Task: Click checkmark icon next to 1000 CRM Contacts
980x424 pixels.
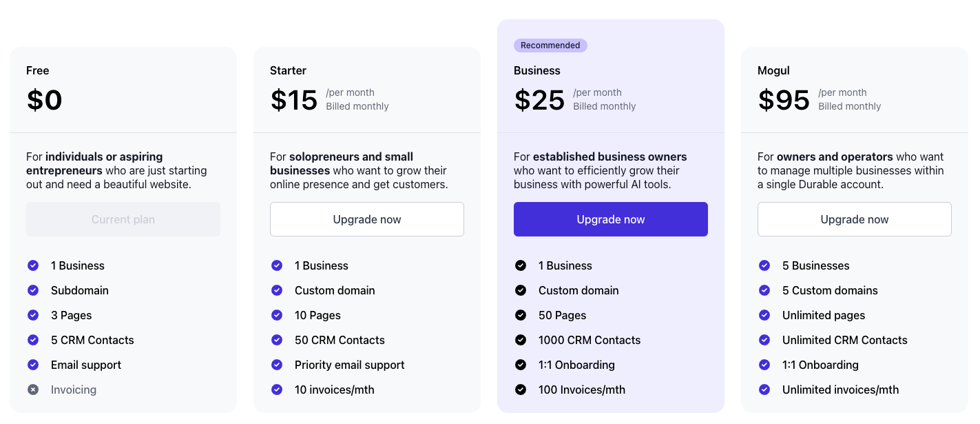Action: click(521, 340)
